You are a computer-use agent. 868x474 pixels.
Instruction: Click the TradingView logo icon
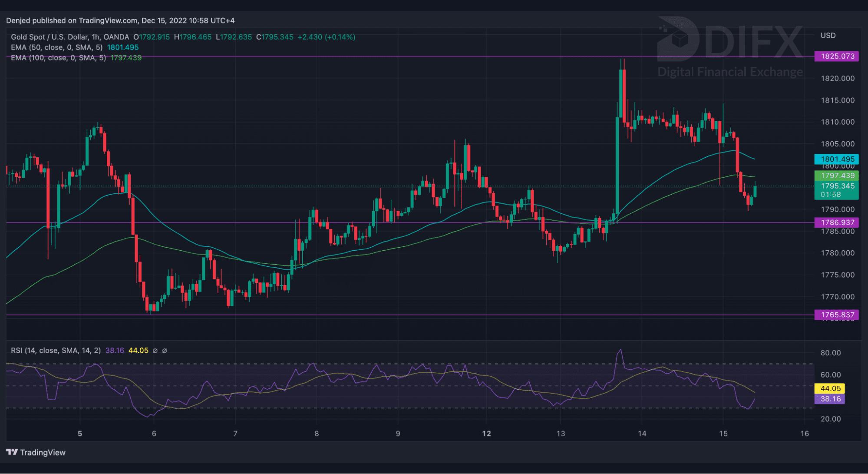point(12,452)
